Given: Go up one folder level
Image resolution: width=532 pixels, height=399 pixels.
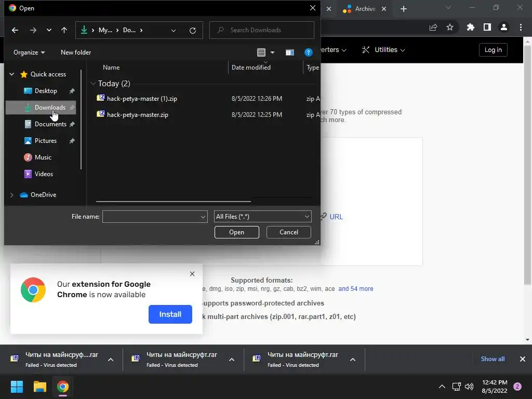Looking at the screenshot, I should (x=64, y=30).
